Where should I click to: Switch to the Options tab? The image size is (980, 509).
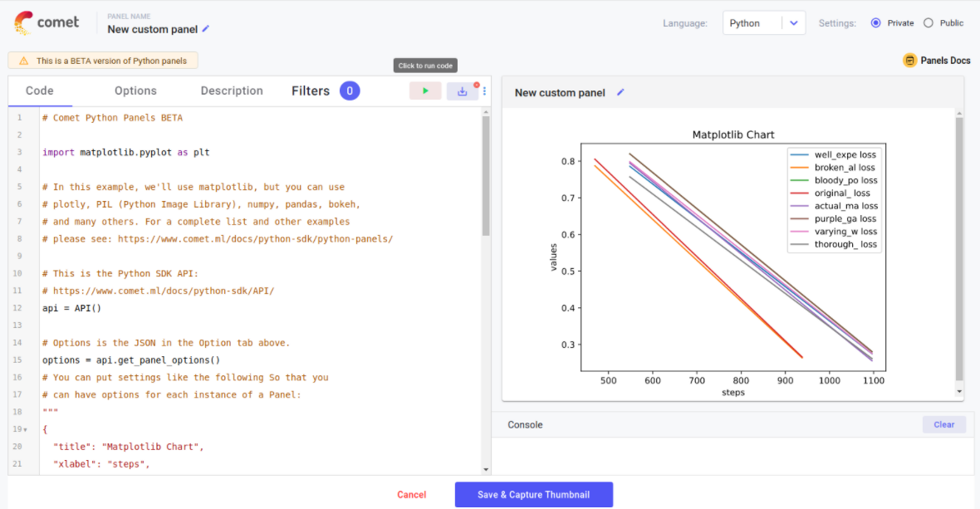click(135, 91)
